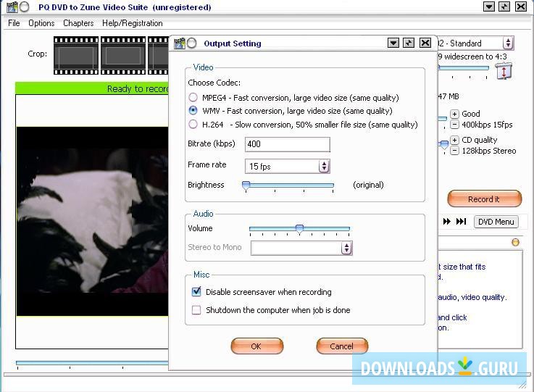Increase video quality with plus beside Good
This screenshot has width=534, height=392.
(454, 114)
